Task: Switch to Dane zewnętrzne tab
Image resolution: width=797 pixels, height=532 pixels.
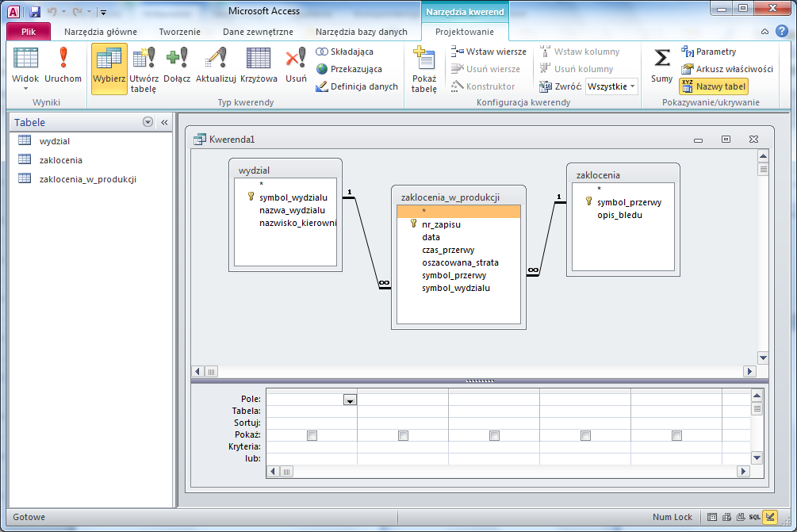Action: tap(258, 32)
